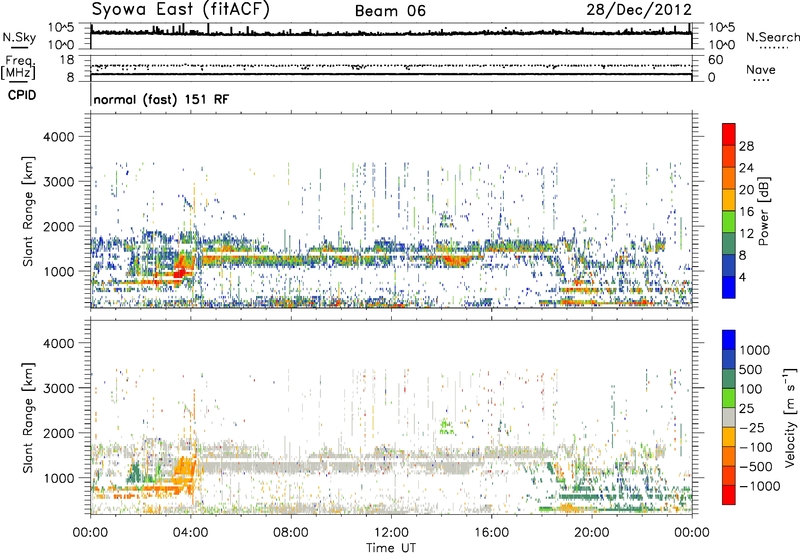800x554 pixels.
Task: Click the '-500' label on the Velocity scale
Action: click(x=756, y=467)
